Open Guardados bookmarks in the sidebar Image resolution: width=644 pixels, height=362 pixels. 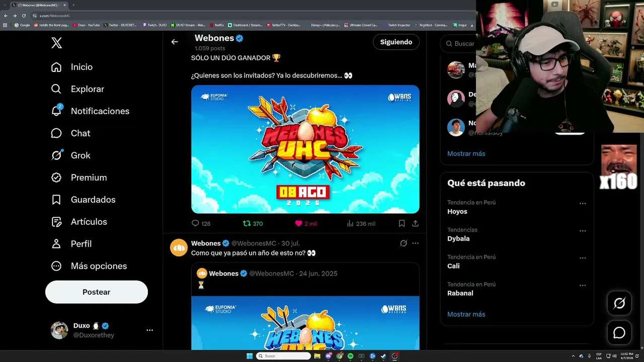pyautogui.click(x=84, y=200)
